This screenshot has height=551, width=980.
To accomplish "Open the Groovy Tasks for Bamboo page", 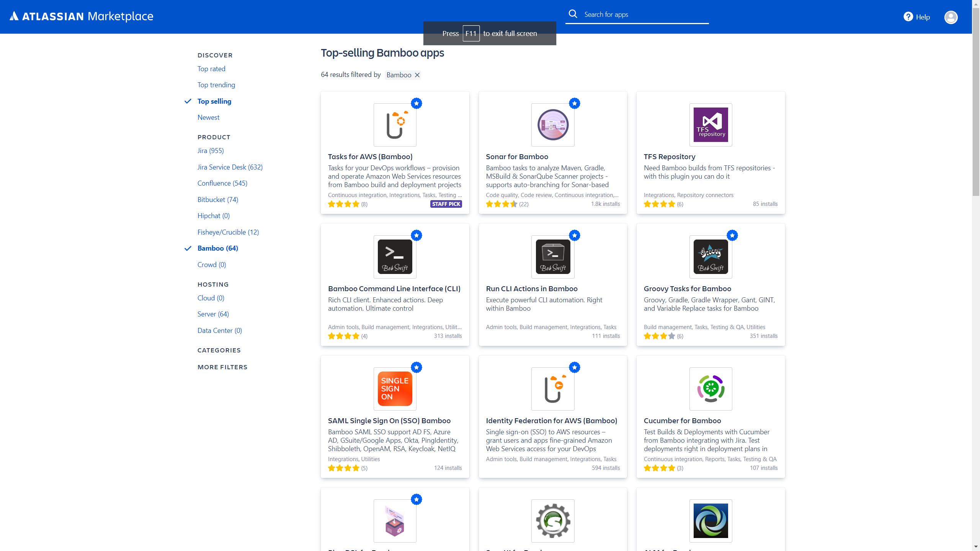I will (x=687, y=289).
